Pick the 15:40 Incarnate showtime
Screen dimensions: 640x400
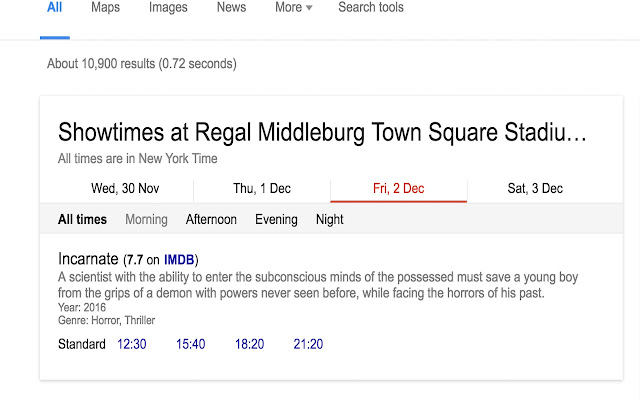[190, 344]
